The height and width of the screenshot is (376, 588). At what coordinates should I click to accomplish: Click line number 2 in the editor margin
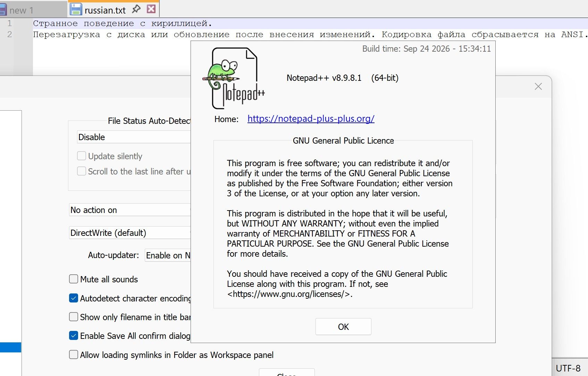point(10,35)
